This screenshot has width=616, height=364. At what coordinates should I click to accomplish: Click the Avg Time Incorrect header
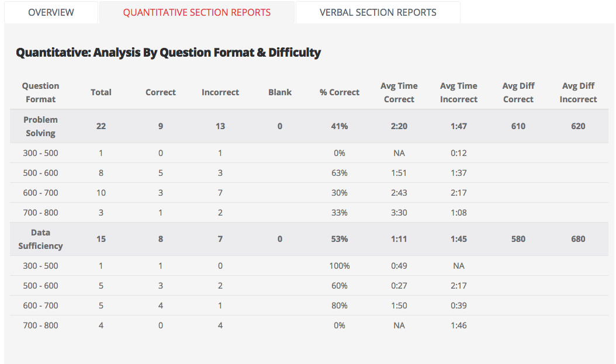click(459, 92)
